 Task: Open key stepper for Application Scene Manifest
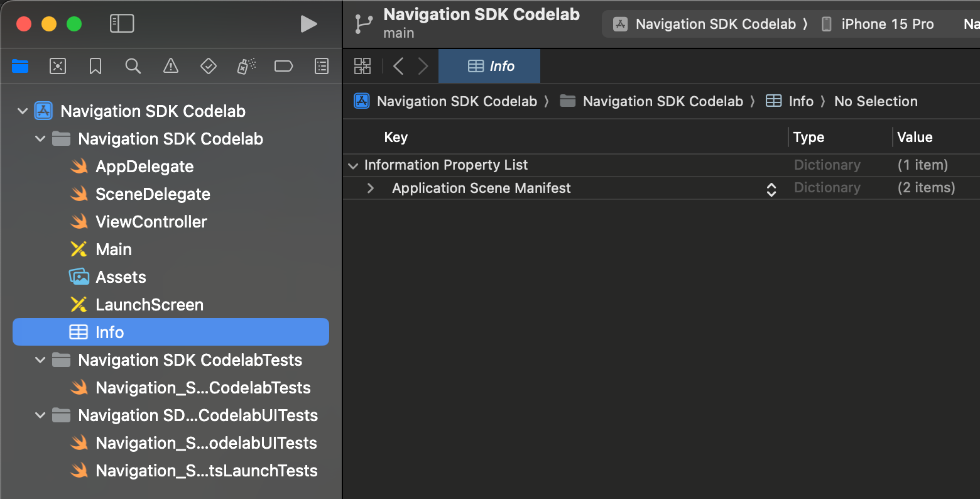[x=771, y=189]
